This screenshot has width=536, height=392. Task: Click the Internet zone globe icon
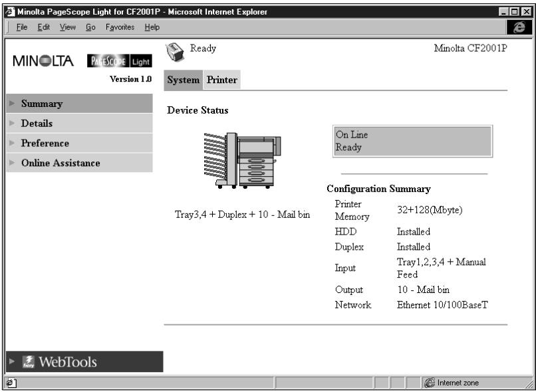point(430,383)
